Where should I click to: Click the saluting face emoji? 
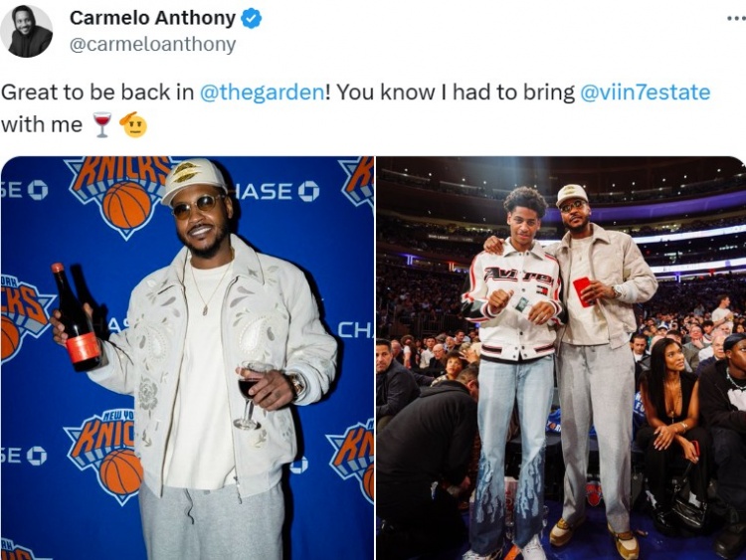133,124
